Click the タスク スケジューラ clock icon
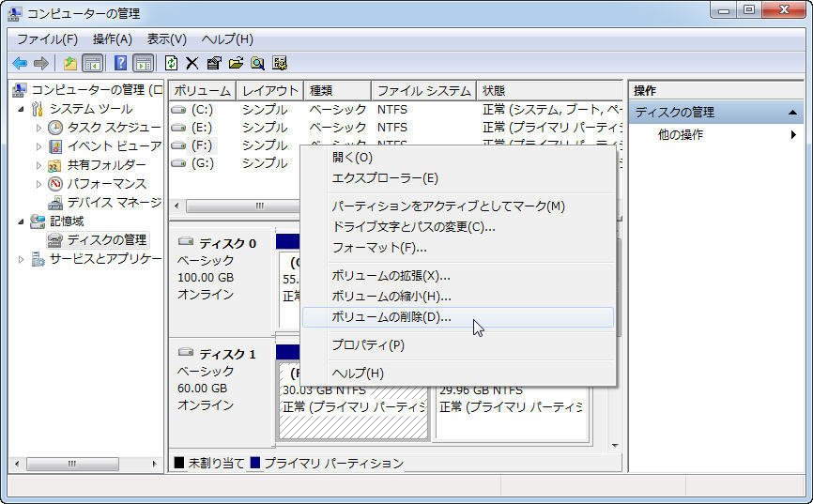813x504 pixels. [x=55, y=128]
